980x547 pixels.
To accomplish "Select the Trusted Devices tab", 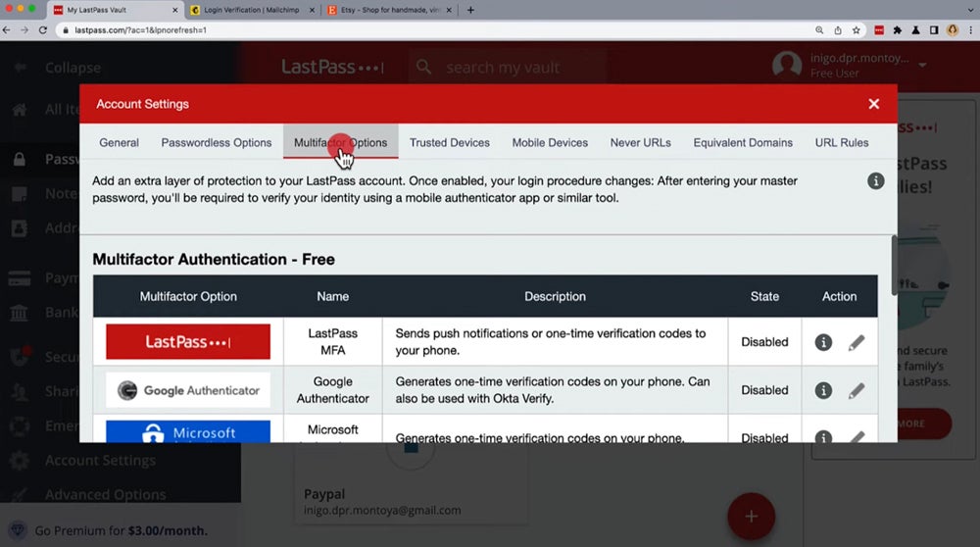I will point(450,142).
